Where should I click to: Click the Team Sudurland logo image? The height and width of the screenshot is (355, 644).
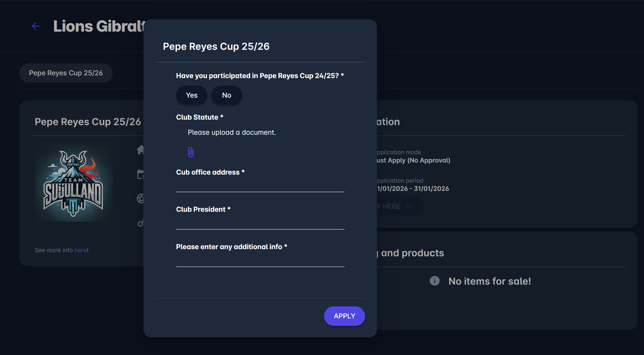point(74,183)
